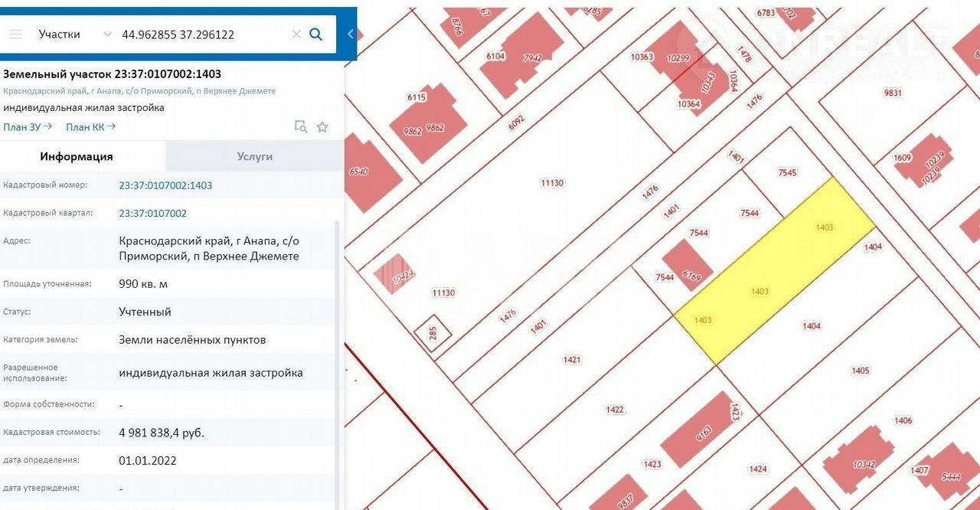Open the hamburger menu in search bar
The width and height of the screenshot is (980, 510).
tap(16, 34)
